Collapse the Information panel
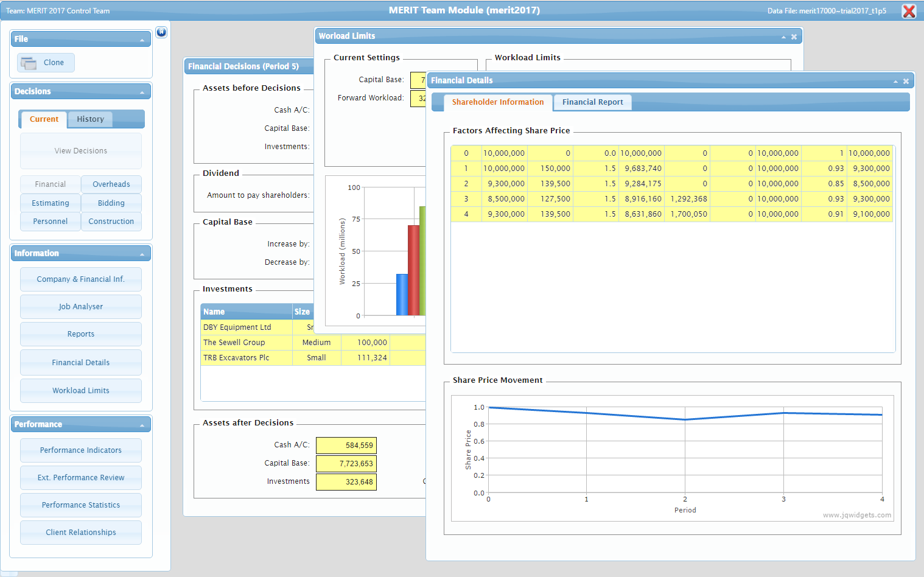The height and width of the screenshot is (577, 924). [142, 254]
